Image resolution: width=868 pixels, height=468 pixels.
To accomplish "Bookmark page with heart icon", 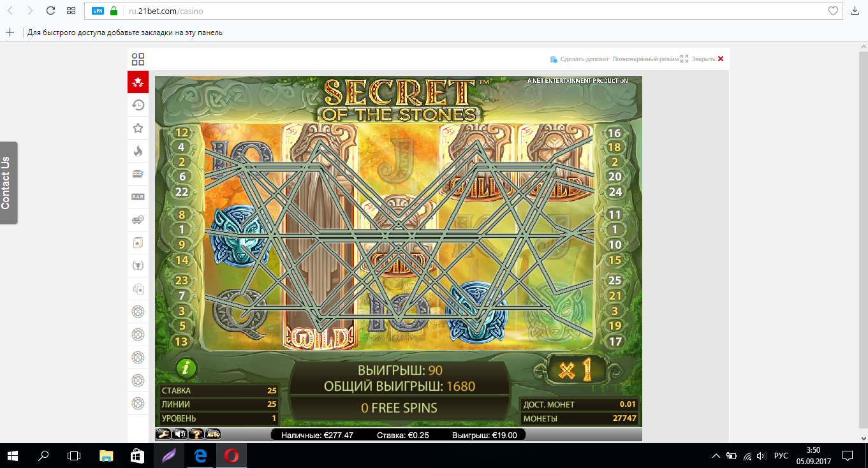I will 833,11.
